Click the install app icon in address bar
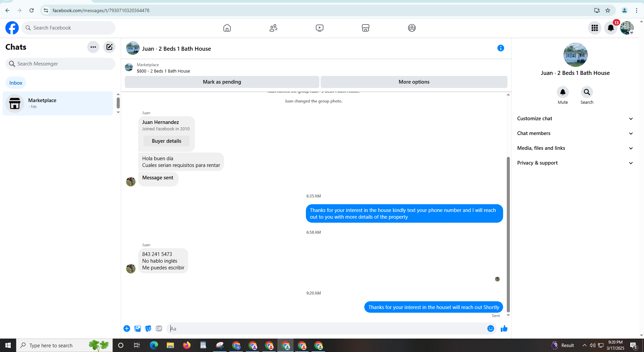 597,10
